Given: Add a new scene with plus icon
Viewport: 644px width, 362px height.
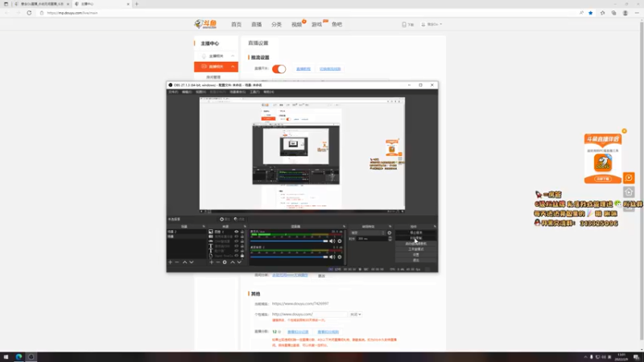Looking at the screenshot, I should pos(171,262).
